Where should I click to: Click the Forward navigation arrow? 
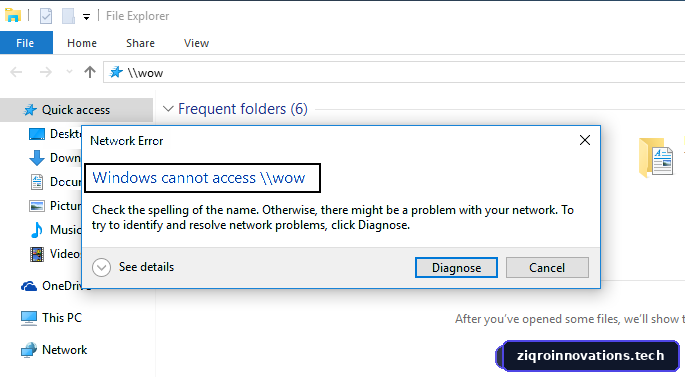45,72
